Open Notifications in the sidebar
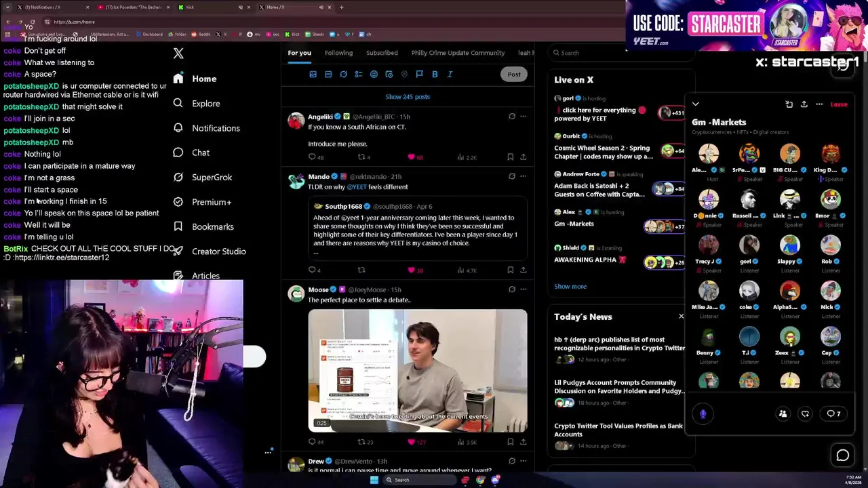 point(206,128)
